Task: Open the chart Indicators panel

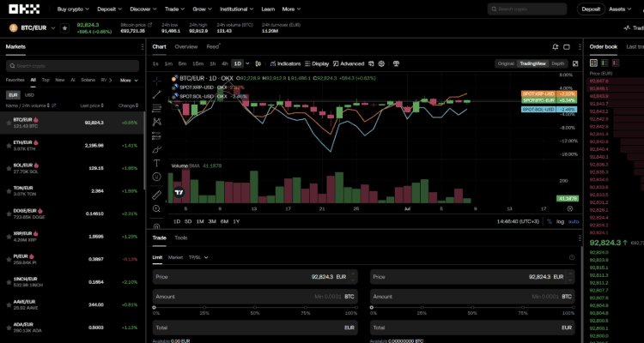Action: (x=285, y=63)
